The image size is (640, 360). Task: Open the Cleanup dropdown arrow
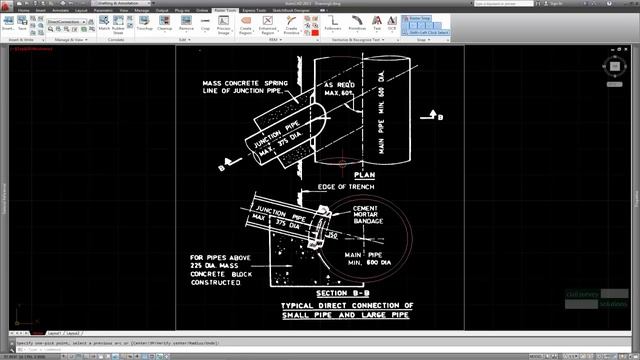(165, 31)
